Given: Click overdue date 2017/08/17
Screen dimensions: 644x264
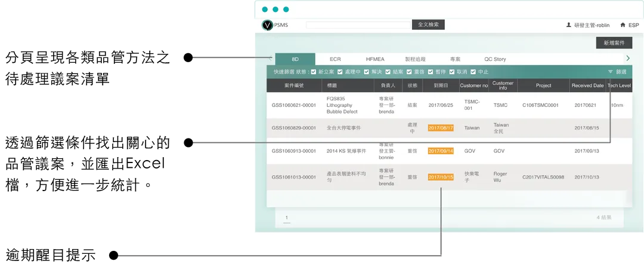Looking at the screenshot, I should 441,128.
